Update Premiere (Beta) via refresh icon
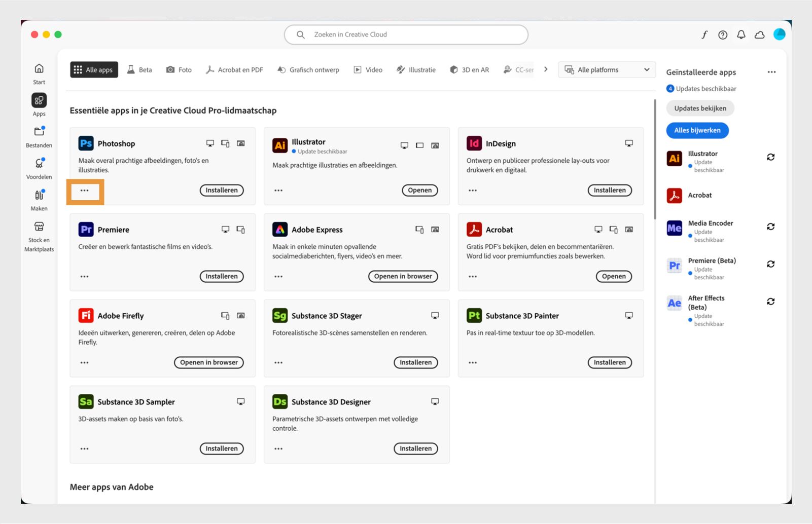Screen dimensions: 812x524 pyautogui.click(x=770, y=264)
